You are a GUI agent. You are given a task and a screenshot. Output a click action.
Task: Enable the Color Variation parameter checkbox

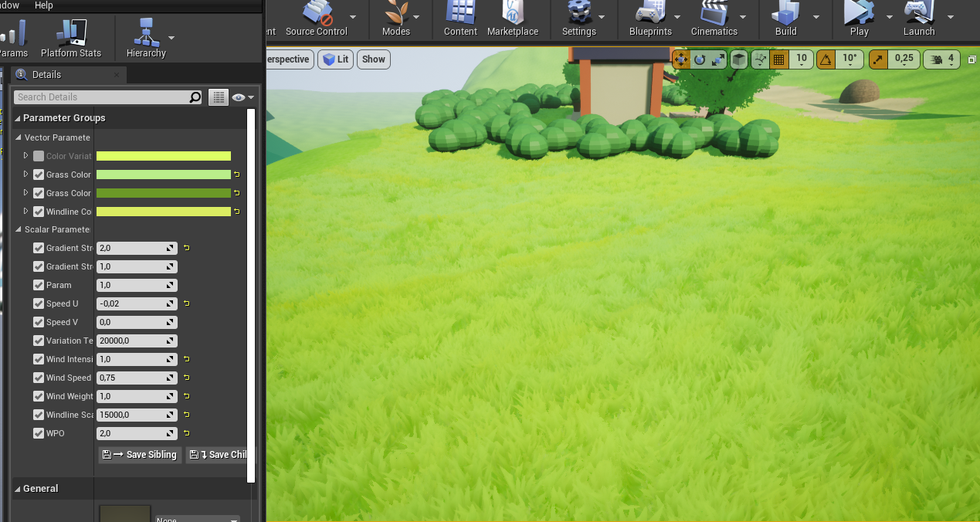[39, 156]
